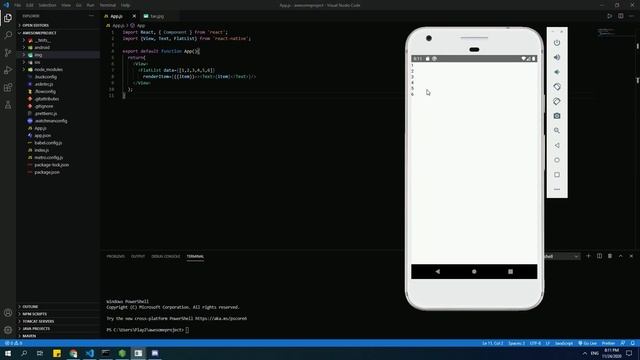Collapse the AWESOMEPROJECT folder section
This screenshot has width=640, height=360.
[40, 33]
